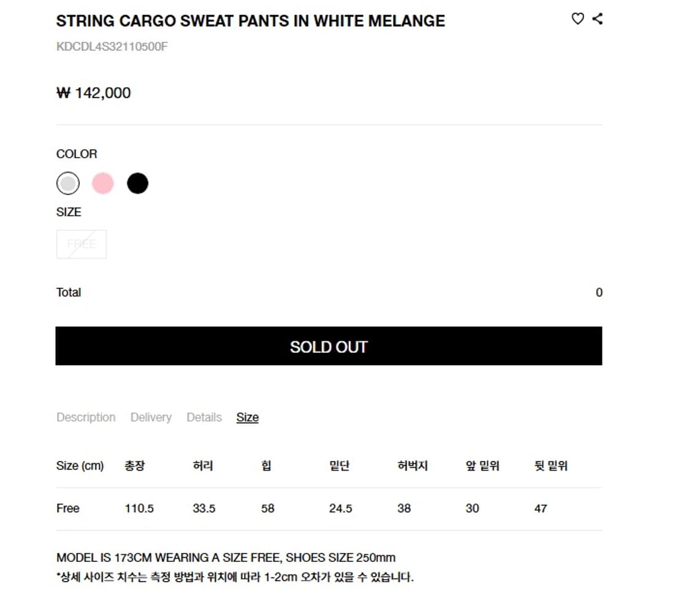The image size is (690, 616).
Task: Click the share icon
Action: tap(597, 19)
